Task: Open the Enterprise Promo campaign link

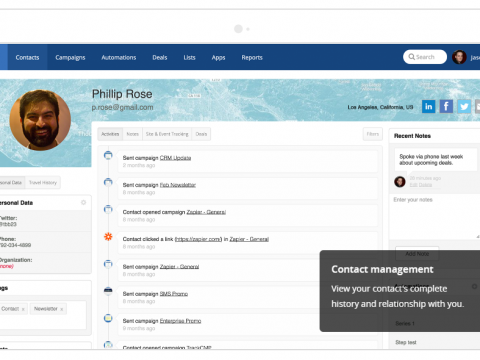Action: click(180, 321)
